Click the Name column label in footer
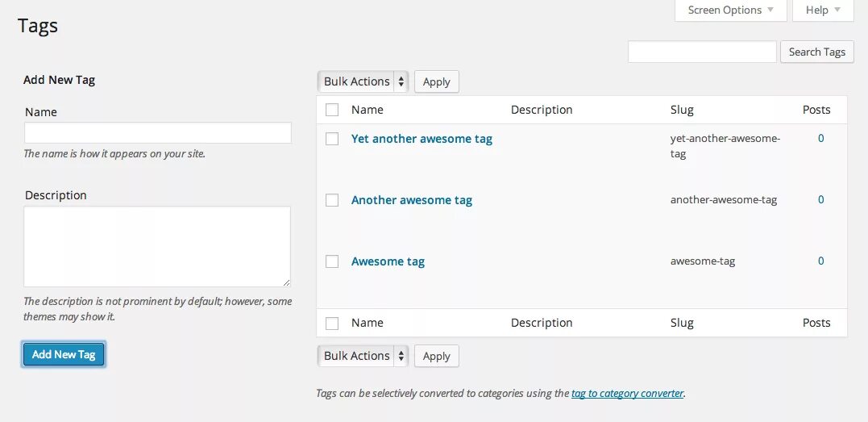The image size is (868, 422). (367, 323)
